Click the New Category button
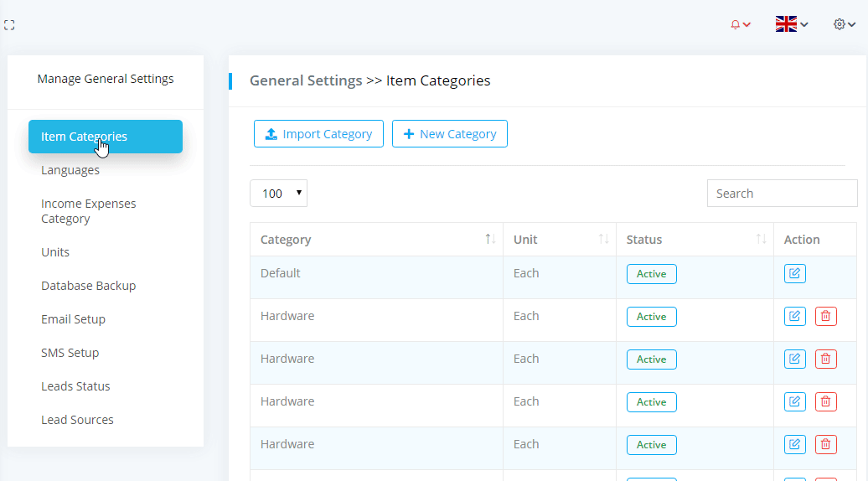The height and width of the screenshot is (481, 868). 449,134
